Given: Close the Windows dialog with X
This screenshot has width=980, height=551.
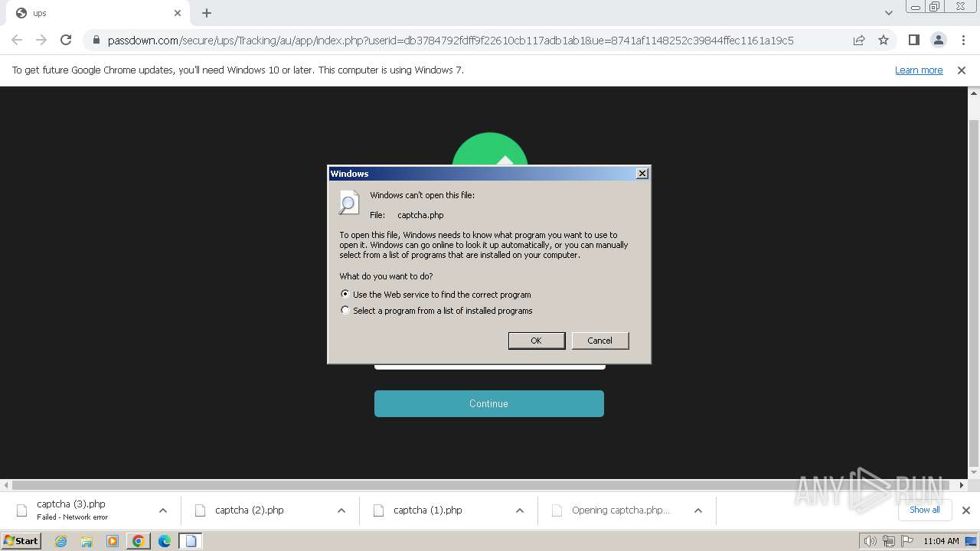Looking at the screenshot, I should [x=642, y=174].
